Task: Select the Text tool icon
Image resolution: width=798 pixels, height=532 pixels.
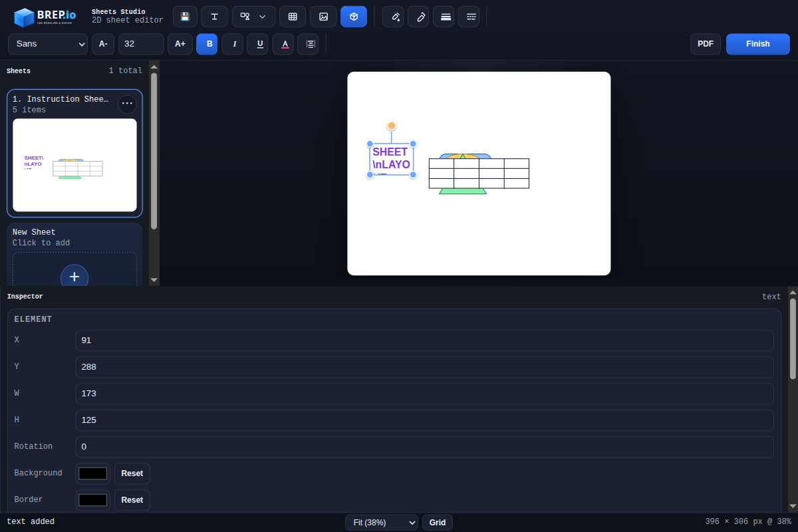Action: (214, 17)
